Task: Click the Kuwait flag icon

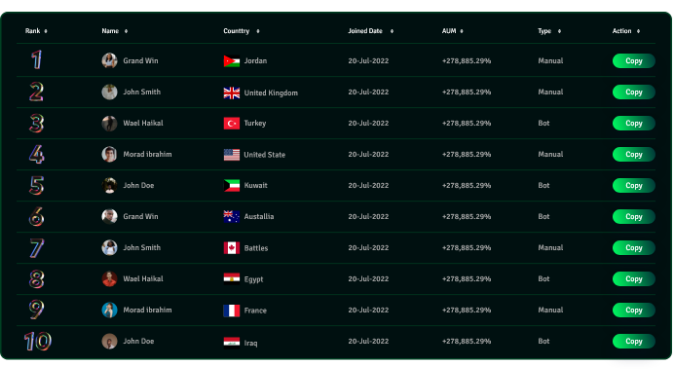Action: coord(231,185)
